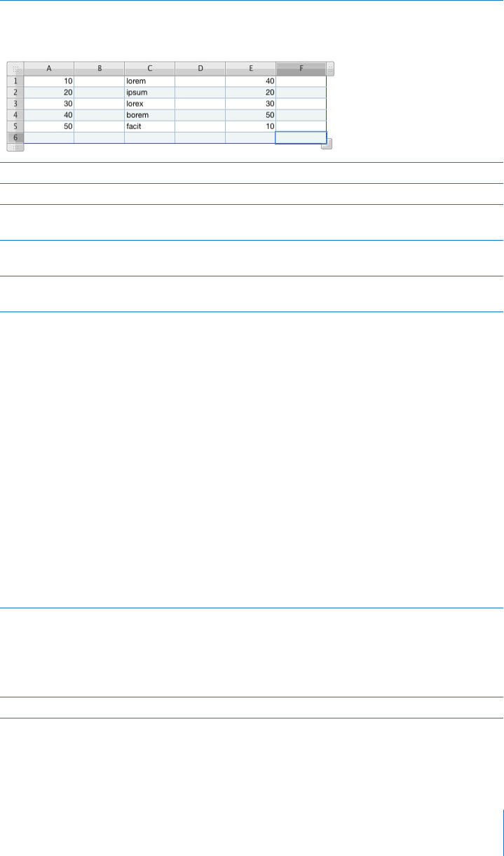Select row 1 reference tab

(x=15, y=81)
